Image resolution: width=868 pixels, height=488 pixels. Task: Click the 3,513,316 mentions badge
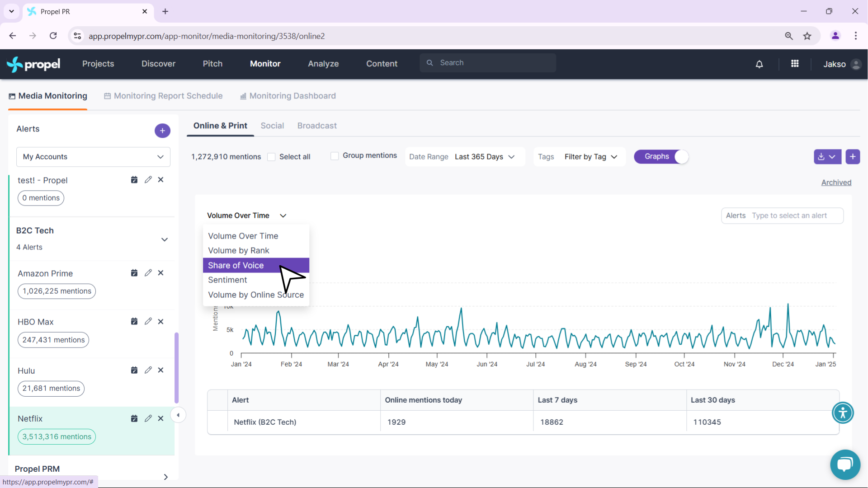pos(57,437)
